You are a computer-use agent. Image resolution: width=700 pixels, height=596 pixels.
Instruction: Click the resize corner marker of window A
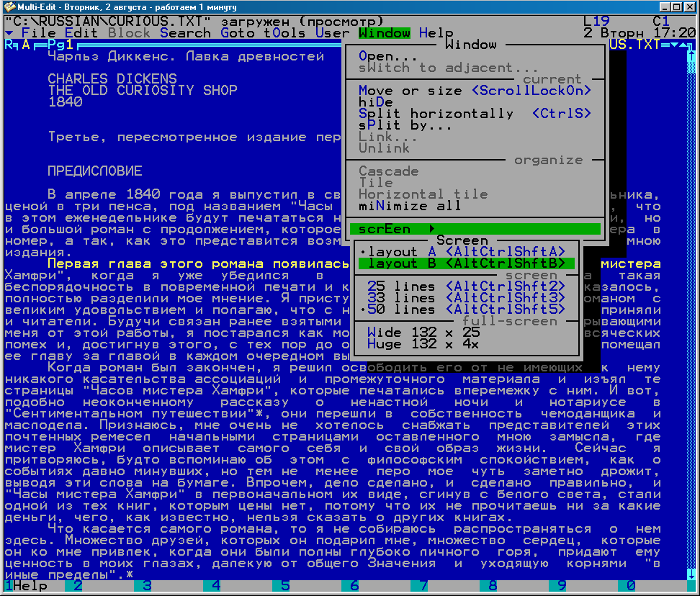8,45
